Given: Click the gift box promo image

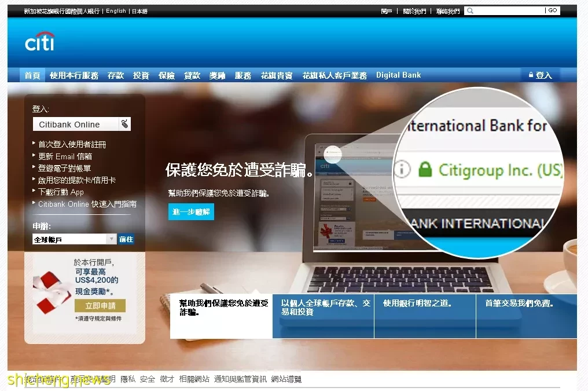Looking at the screenshot, I should [52, 293].
